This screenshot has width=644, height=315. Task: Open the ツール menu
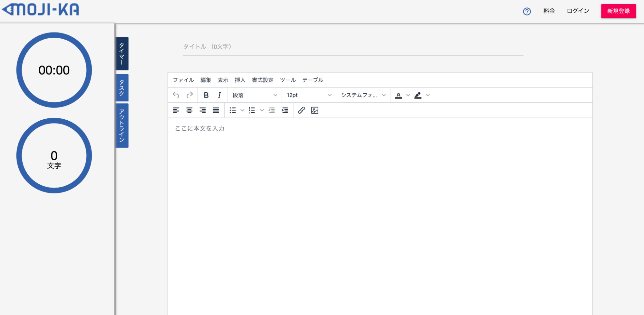click(x=288, y=80)
